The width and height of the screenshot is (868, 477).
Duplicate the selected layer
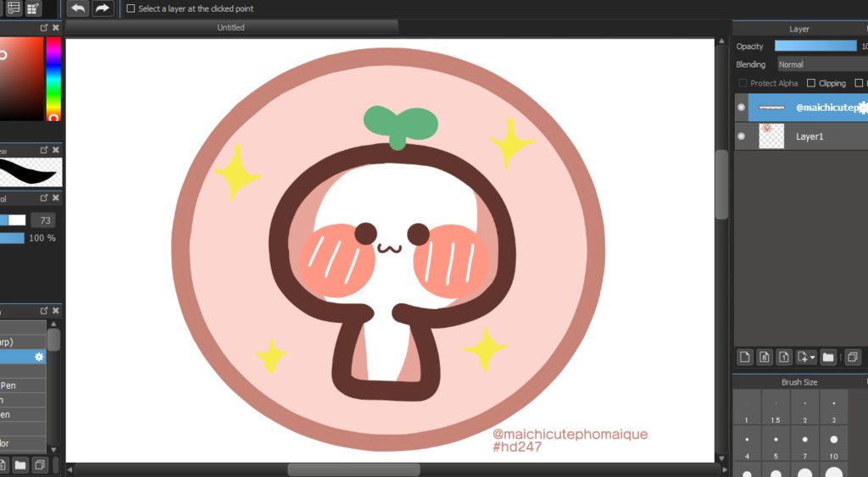click(x=853, y=357)
